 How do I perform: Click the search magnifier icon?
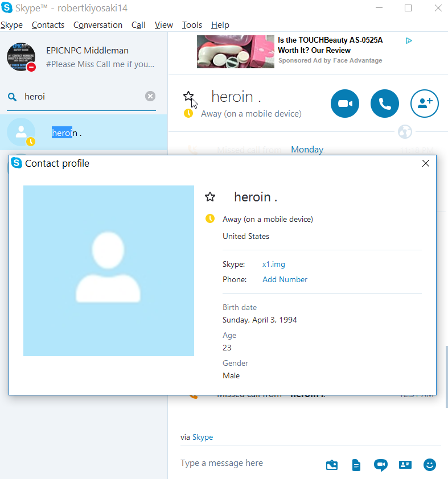pyautogui.click(x=12, y=97)
